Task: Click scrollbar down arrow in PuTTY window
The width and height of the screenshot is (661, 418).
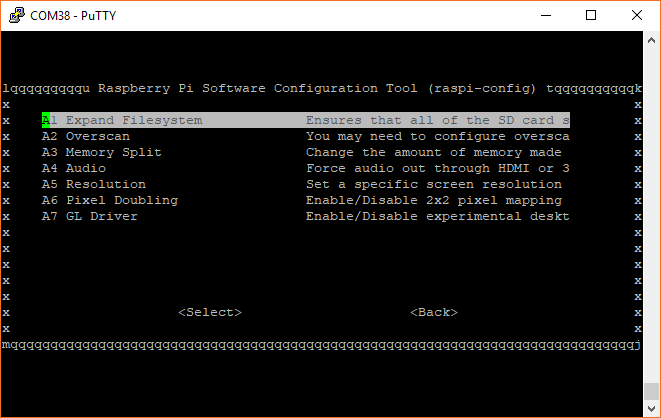Action: (651, 408)
